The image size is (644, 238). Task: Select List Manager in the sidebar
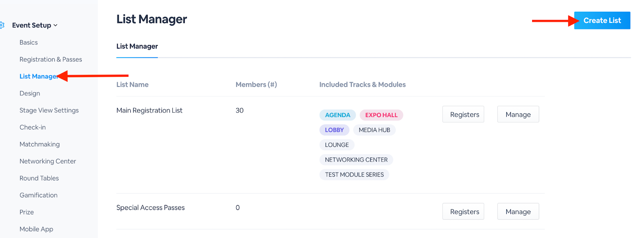tap(38, 76)
